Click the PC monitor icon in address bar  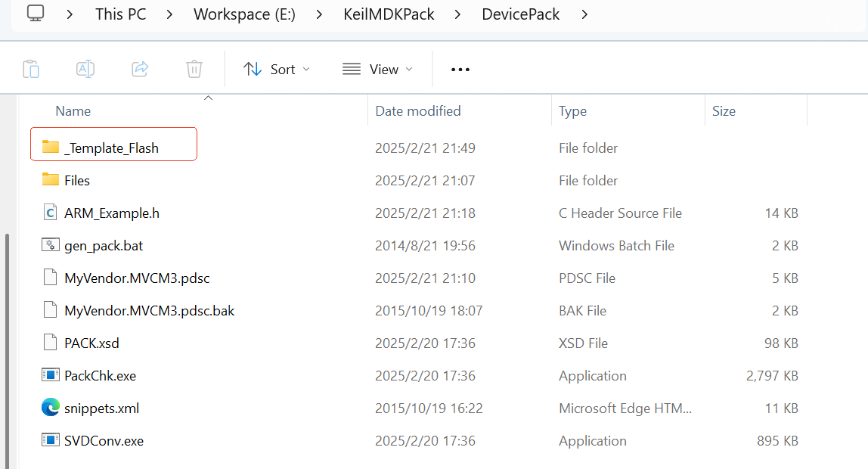coord(36,14)
